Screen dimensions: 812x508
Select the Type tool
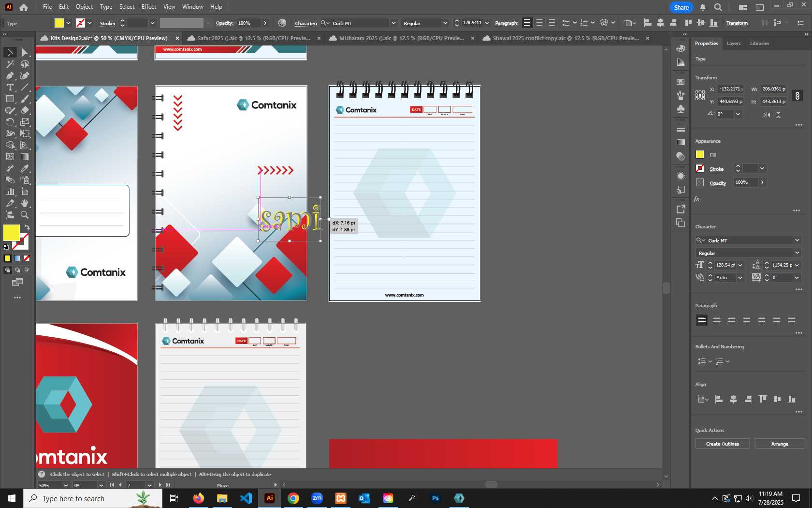pyautogui.click(x=10, y=87)
